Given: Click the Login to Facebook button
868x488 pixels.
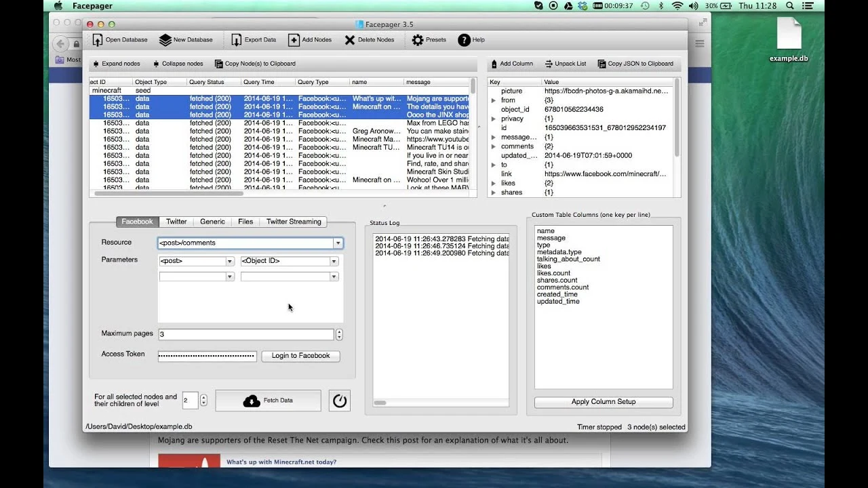Looking at the screenshot, I should pyautogui.click(x=300, y=355).
